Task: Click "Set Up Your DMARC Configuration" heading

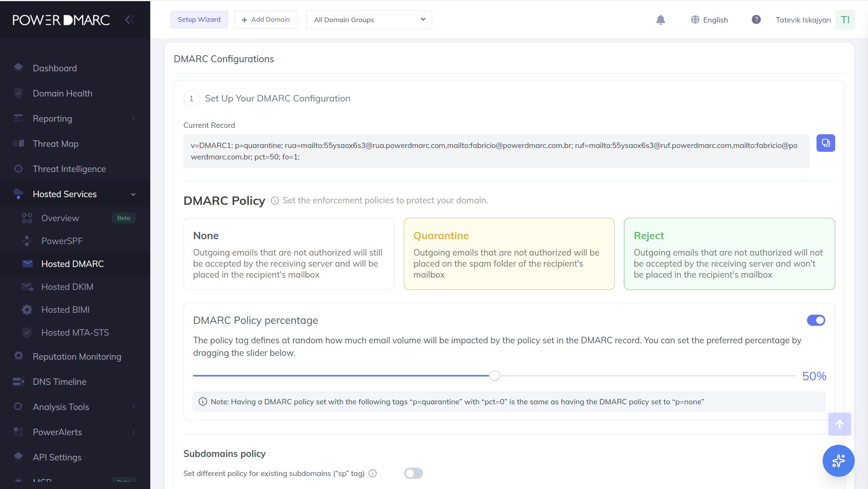Action: (x=278, y=98)
